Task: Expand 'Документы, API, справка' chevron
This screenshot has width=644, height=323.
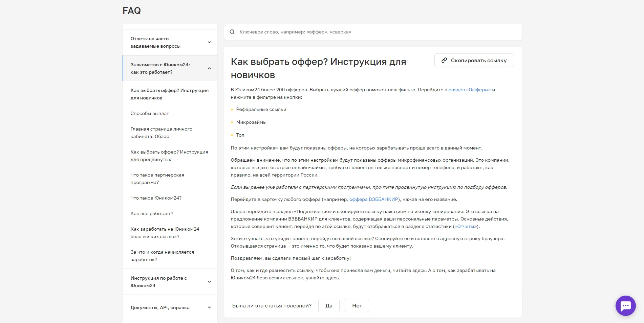Action: tap(209, 307)
